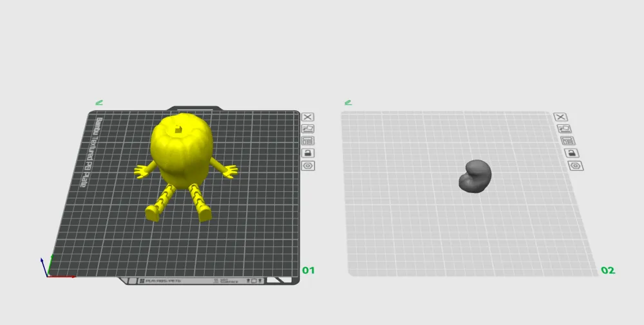This screenshot has height=325, width=644.
Task: Select plate number 01 label
Action: (x=308, y=270)
